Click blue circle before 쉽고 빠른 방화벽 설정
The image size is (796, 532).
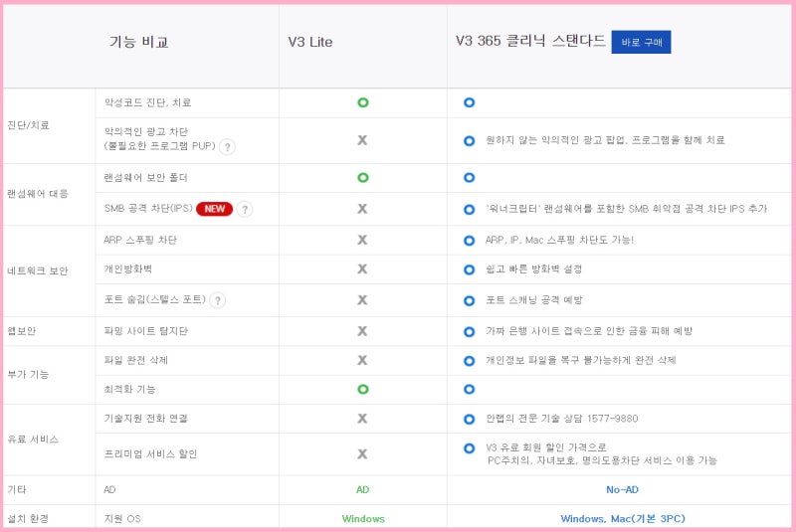pos(469,269)
